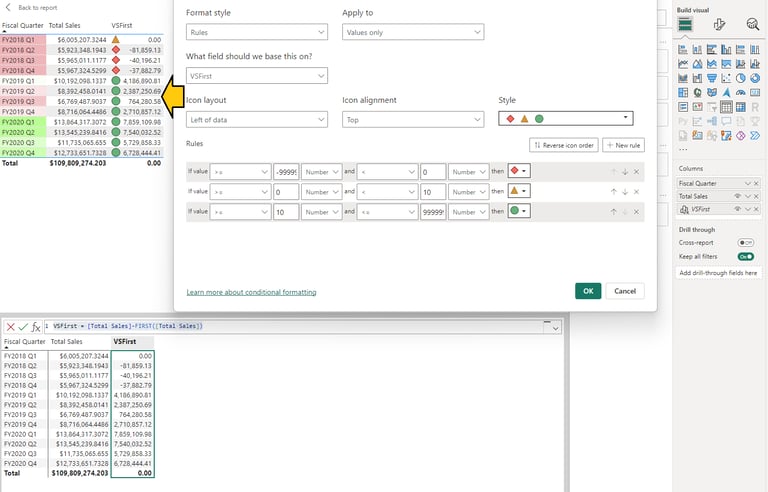The height and width of the screenshot is (492, 768).
Task: Click the OK button
Action: [x=588, y=291]
